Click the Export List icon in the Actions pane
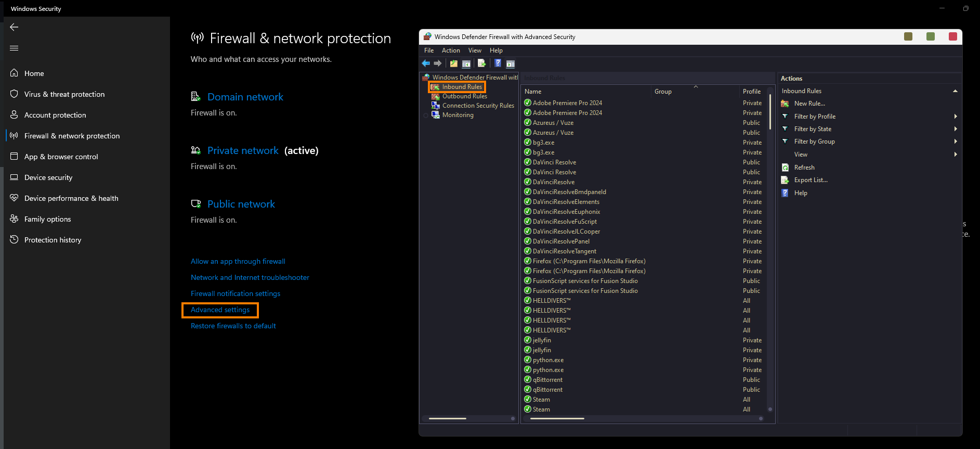Image resolution: width=980 pixels, height=449 pixels. tap(785, 180)
